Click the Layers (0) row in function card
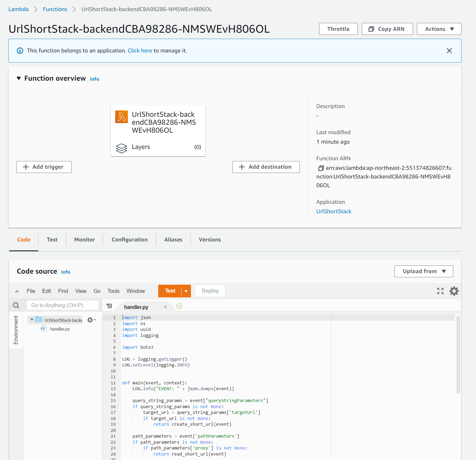Viewport: 476px width, 460px height. (x=158, y=147)
